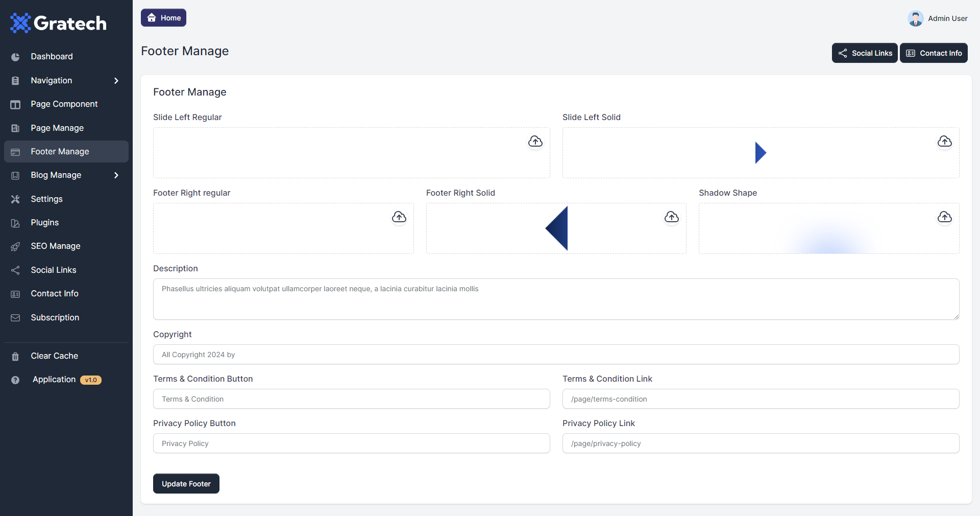The height and width of the screenshot is (516, 980).
Task: Click the Clear Cache trash icon
Action: [15, 357]
